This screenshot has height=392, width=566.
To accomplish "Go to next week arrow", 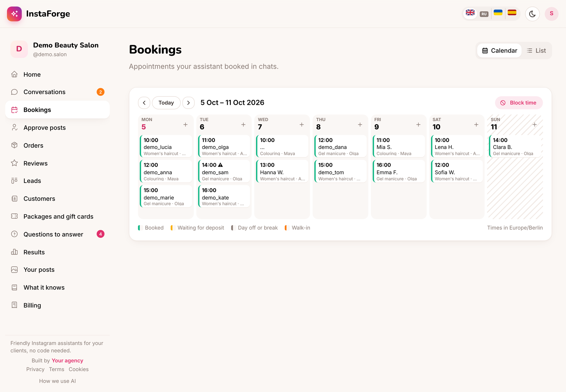I will coord(189,103).
